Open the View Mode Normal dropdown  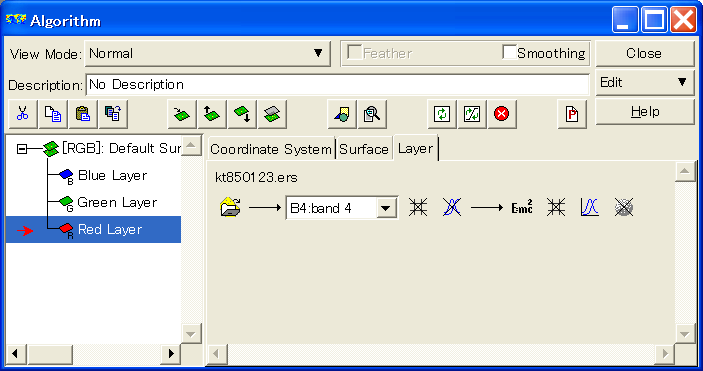pyautogui.click(x=208, y=53)
